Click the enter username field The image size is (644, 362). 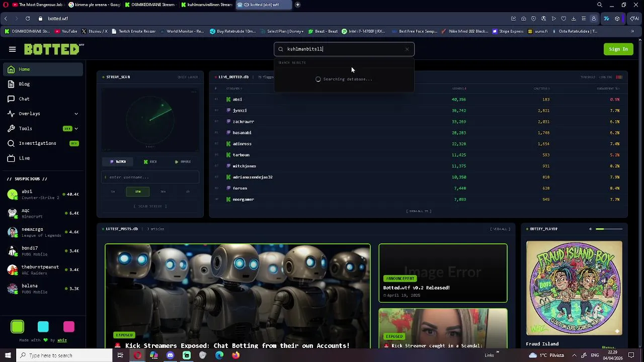click(150, 177)
